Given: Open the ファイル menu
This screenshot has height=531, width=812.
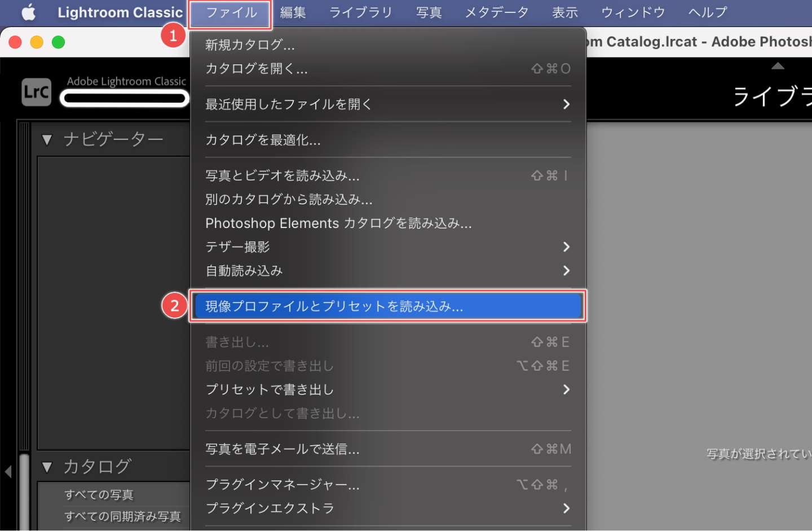Looking at the screenshot, I should click(231, 12).
